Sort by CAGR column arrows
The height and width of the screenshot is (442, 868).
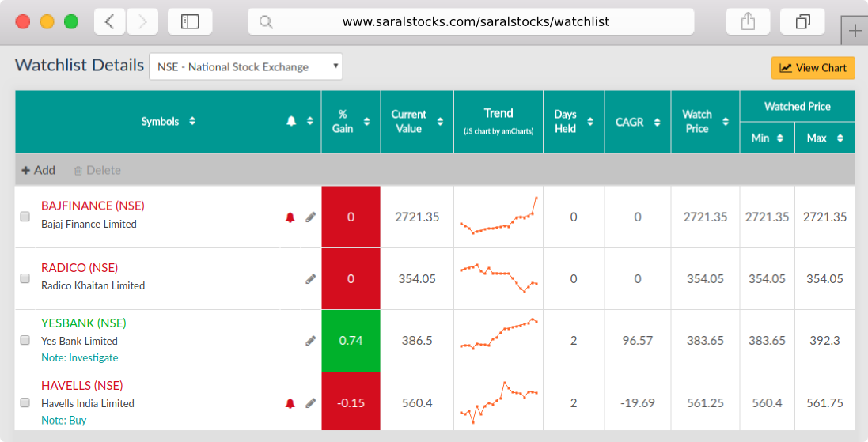click(x=657, y=123)
